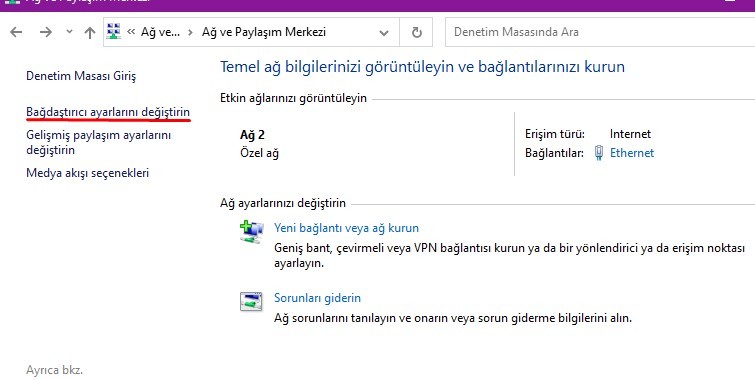Go forward with the right arrow button
755x380 pixels.
point(46,32)
